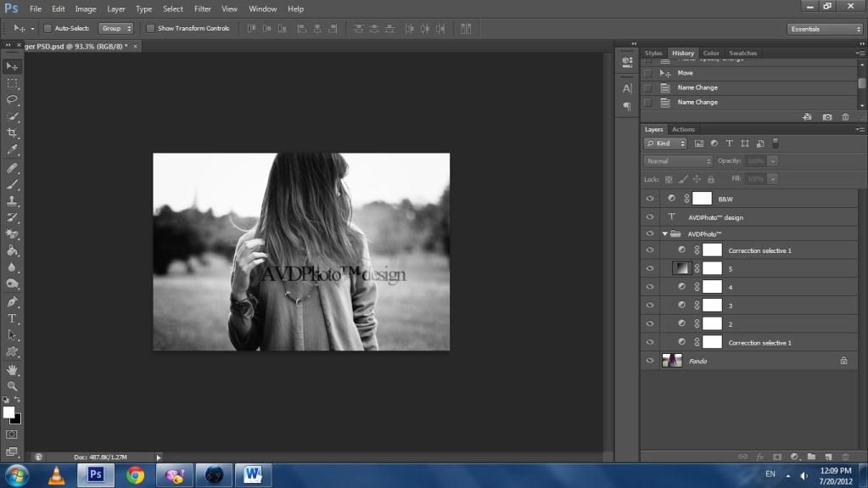Select the Horizontal Type tool
The height and width of the screenshot is (488, 868).
tap(12, 319)
